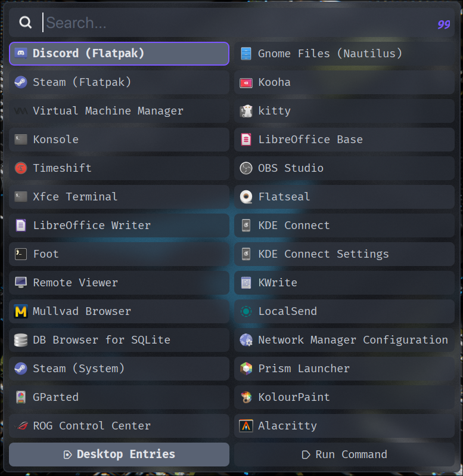Click the Discord app icon
463x476 pixels.
[x=21, y=54]
